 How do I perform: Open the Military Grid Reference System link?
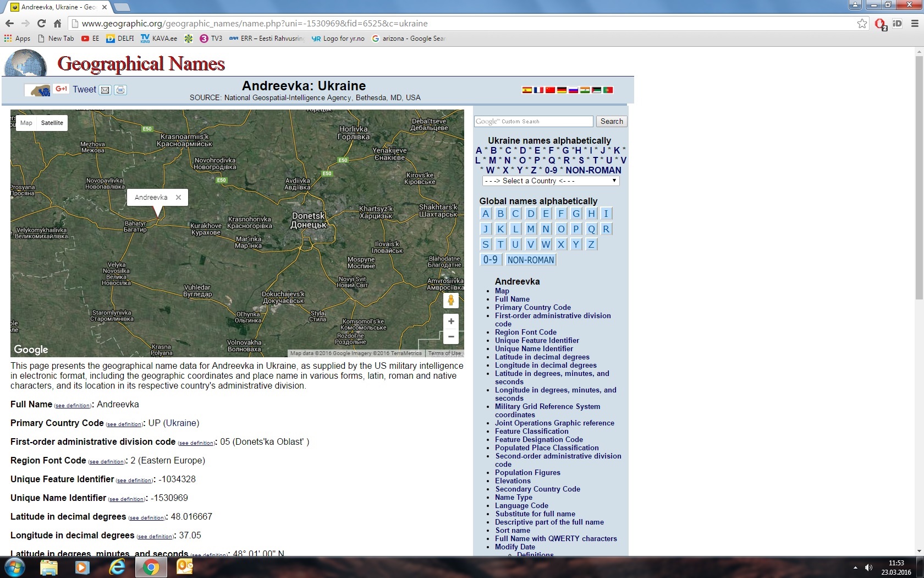547,407
